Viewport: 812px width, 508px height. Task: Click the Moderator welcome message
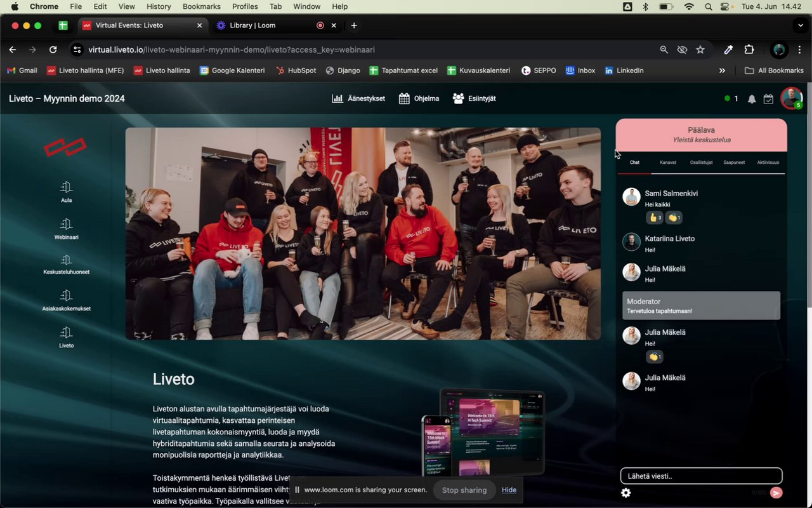pyautogui.click(x=701, y=305)
